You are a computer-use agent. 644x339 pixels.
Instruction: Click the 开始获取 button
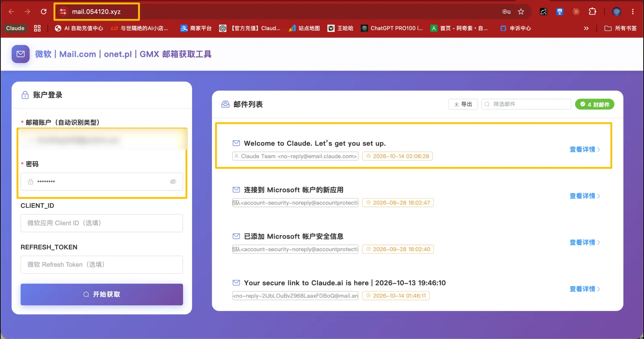tap(102, 294)
